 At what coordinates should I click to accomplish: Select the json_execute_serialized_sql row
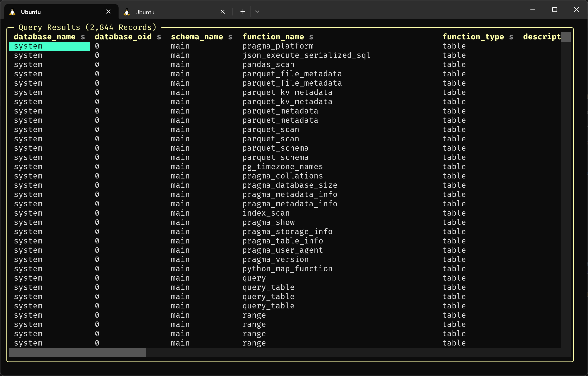point(306,55)
